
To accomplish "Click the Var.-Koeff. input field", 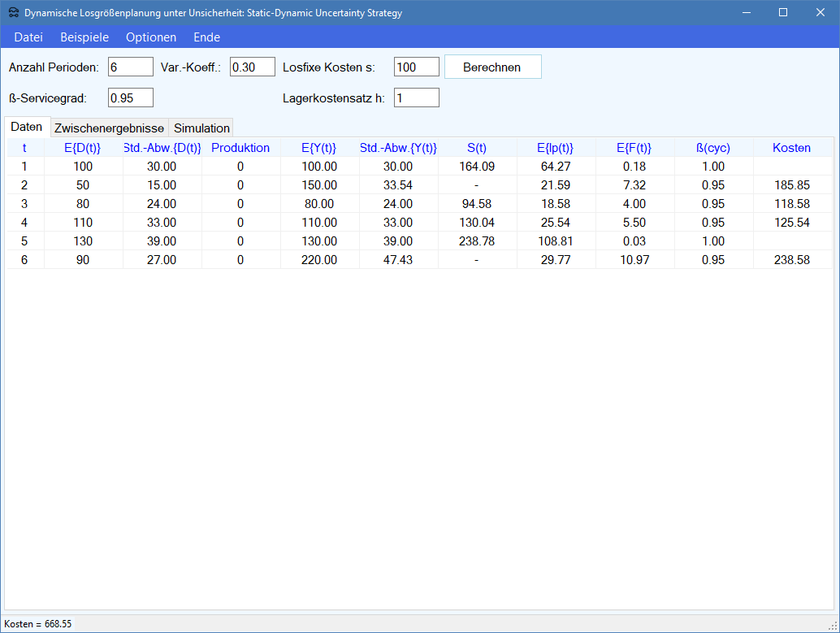I will 253,67.
